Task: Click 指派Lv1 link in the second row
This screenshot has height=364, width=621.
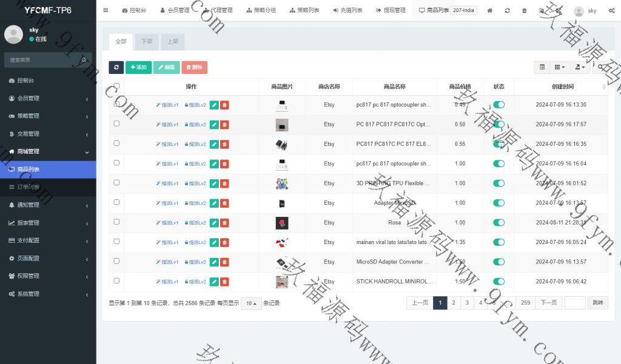Action: 167,125
